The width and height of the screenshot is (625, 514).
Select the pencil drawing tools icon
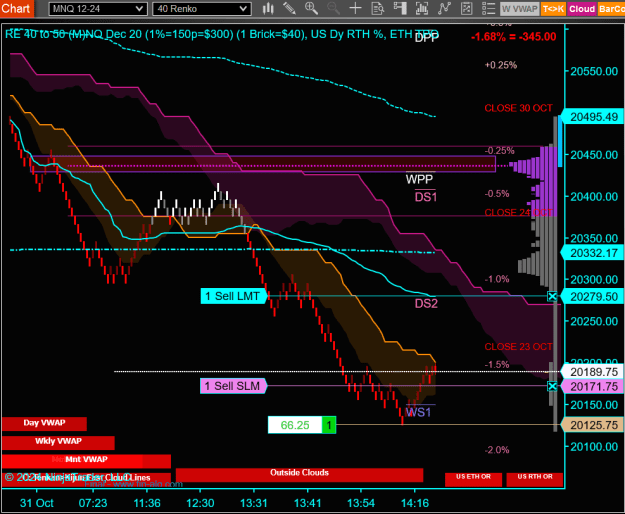tap(289, 8)
